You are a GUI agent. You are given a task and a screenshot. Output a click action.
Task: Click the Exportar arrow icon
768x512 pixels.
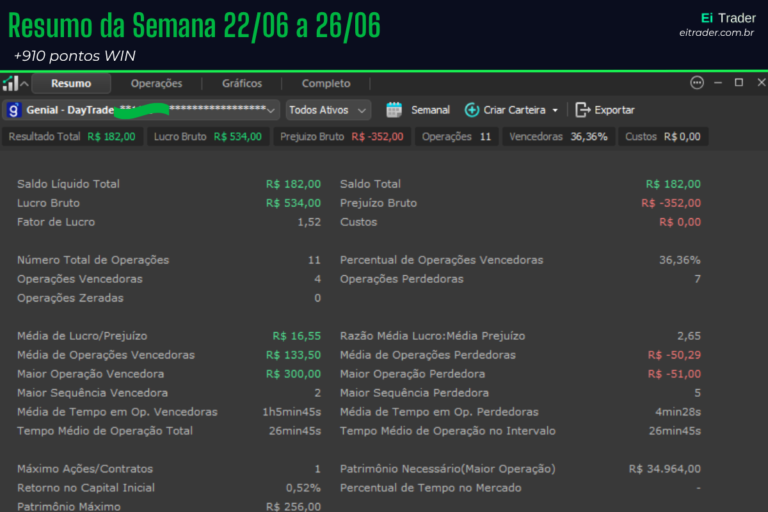point(582,110)
